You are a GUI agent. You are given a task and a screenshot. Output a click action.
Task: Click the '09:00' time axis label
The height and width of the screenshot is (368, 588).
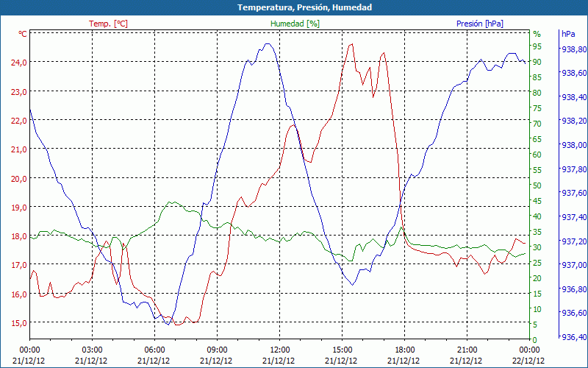217,350
